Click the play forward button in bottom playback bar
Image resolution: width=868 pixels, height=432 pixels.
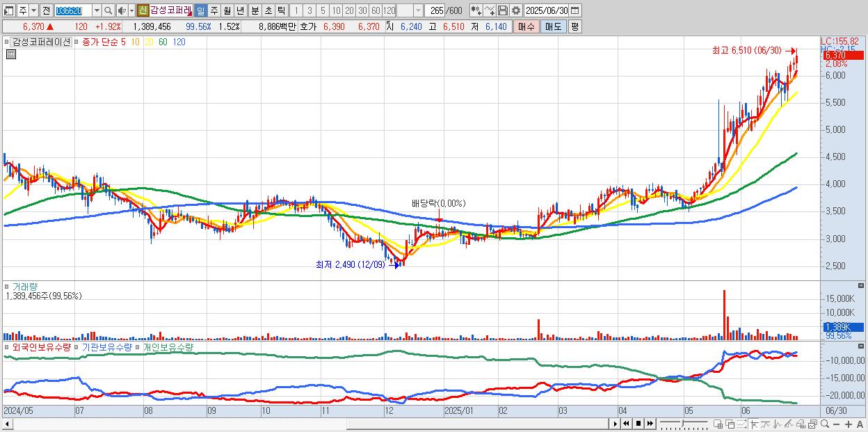616,424
